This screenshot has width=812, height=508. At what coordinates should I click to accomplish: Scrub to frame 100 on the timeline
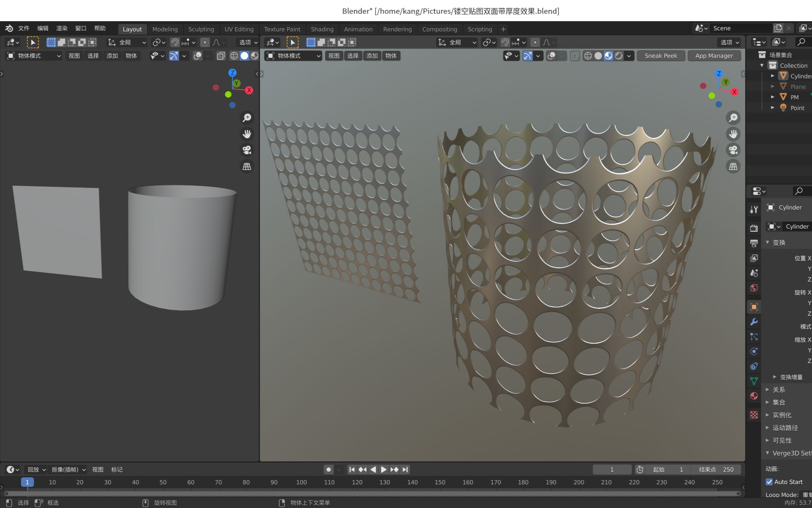[x=301, y=482]
